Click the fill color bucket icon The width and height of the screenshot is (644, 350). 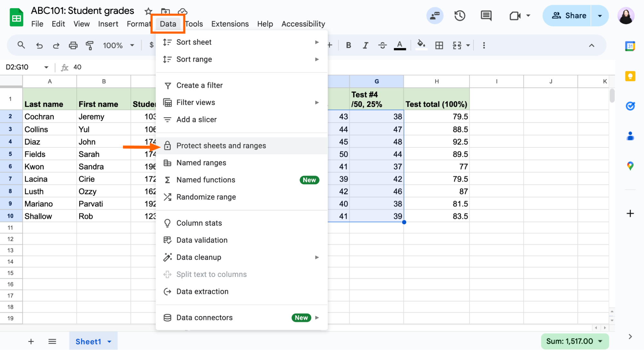click(421, 45)
